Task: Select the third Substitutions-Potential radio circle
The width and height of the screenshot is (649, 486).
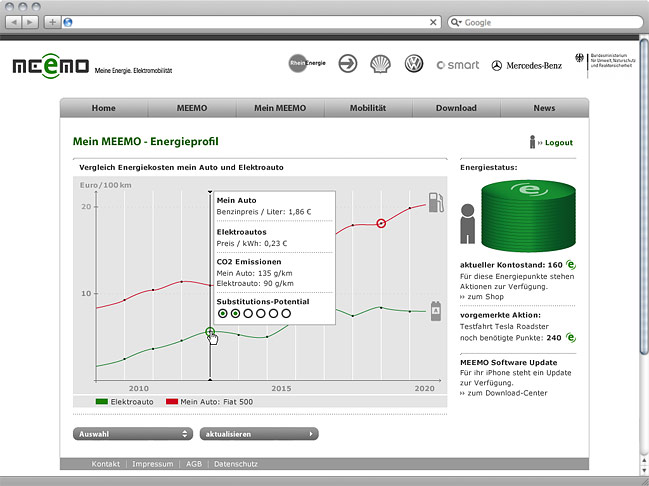Action: point(248,313)
